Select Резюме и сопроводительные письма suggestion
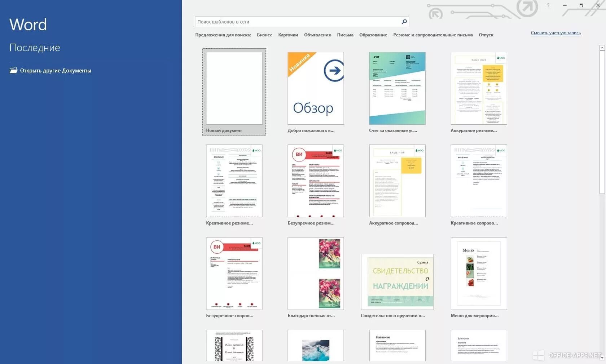The image size is (606, 364). pyautogui.click(x=433, y=35)
